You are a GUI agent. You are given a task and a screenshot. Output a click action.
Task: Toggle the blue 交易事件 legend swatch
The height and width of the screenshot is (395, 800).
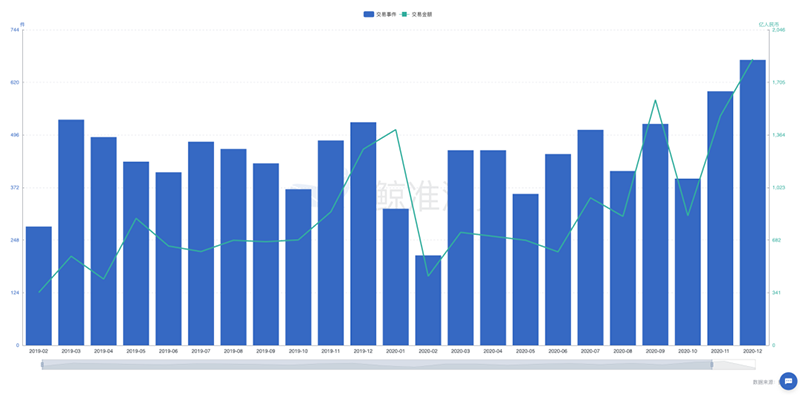pyautogui.click(x=368, y=15)
